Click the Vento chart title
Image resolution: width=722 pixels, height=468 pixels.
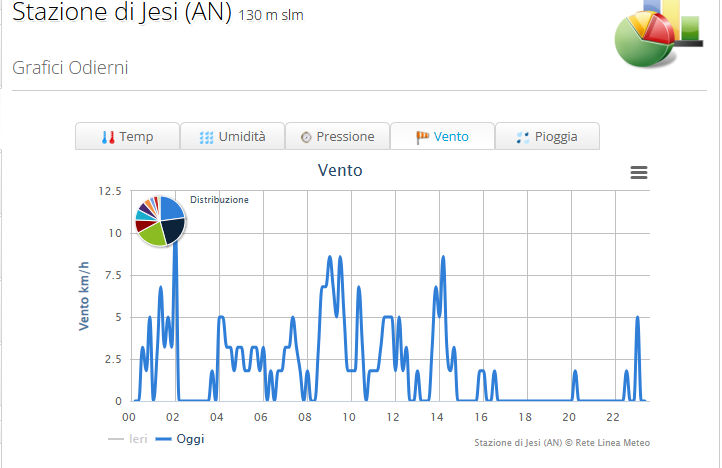click(x=340, y=171)
